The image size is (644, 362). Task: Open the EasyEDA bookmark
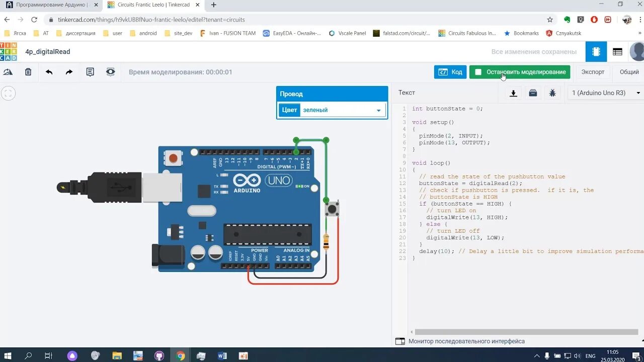click(292, 33)
